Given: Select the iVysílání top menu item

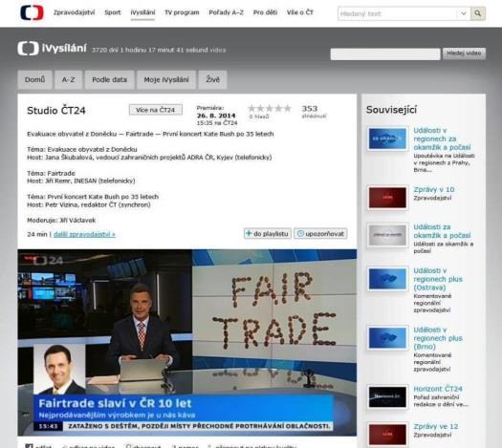Looking at the screenshot, I should point(142,12).
